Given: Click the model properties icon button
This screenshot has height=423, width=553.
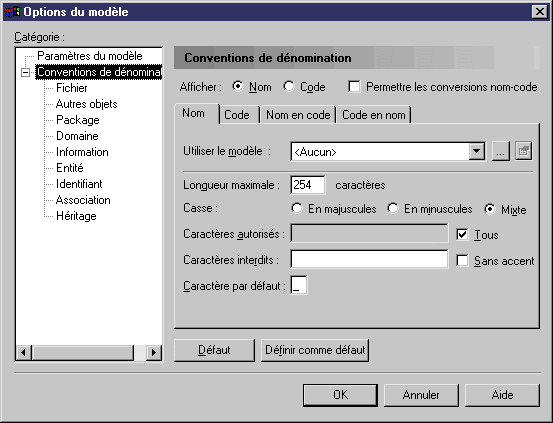Looking at the screenshot, I should point(523,151).
